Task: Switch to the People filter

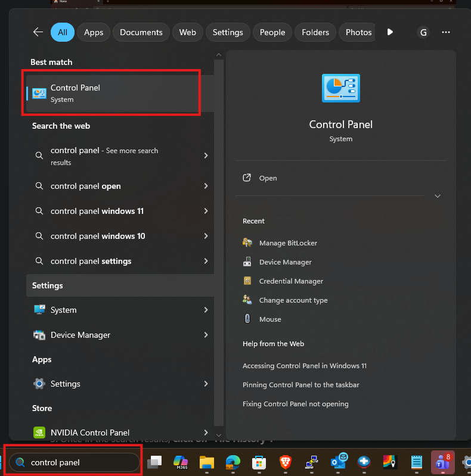Action: click(x=272, y=32)
